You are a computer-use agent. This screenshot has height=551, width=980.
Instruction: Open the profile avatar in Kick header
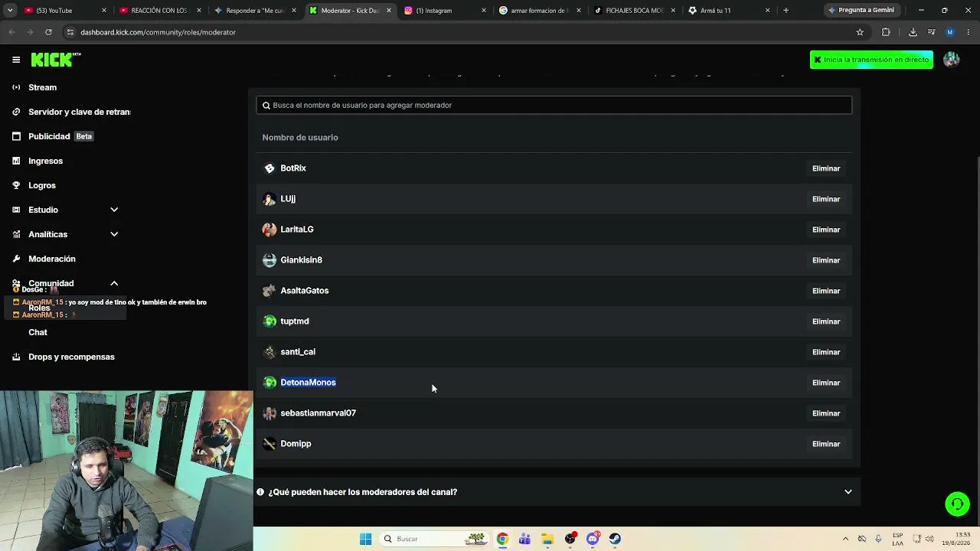[x=952, y=60]
